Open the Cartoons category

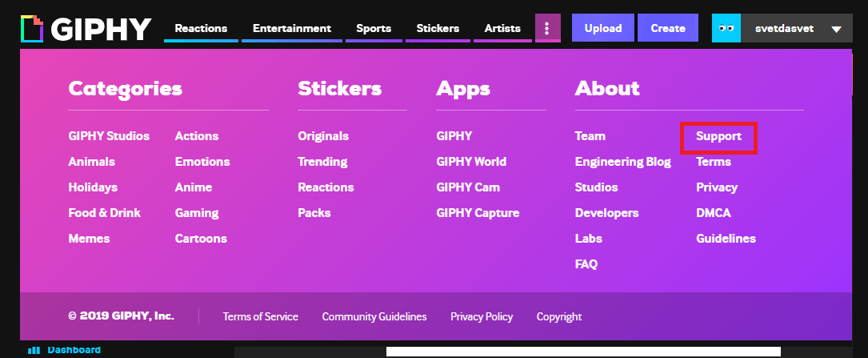tap(201, 239)
